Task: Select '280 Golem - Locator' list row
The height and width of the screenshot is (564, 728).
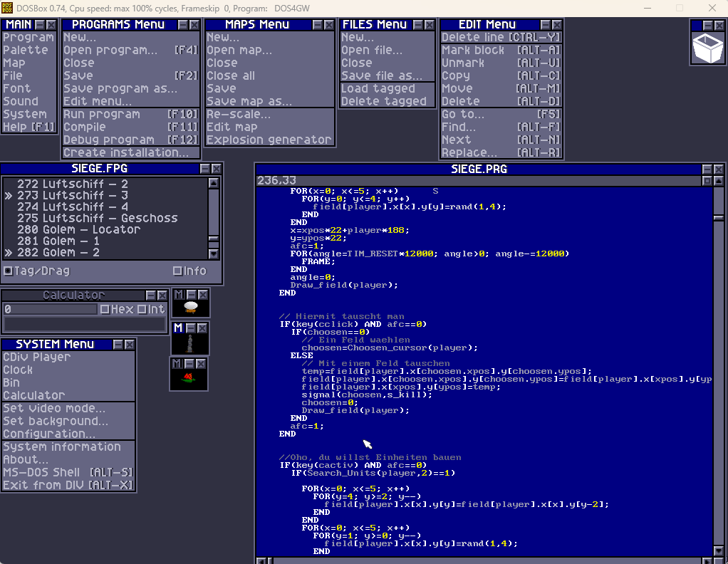Action: coord(105,230)
